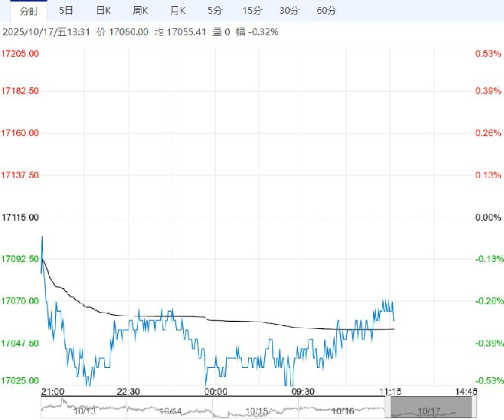
Task: Click the 0.00% percent axis label
Action: click(487, 218)
